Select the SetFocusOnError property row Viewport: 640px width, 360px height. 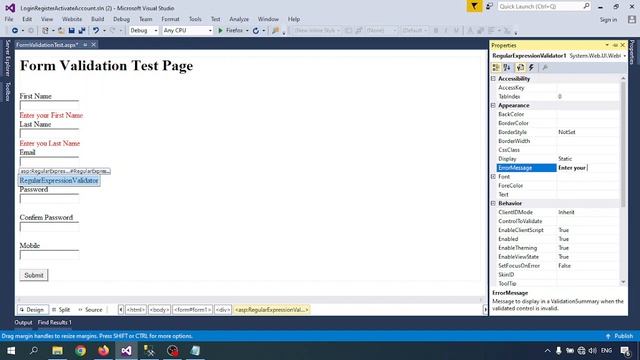click(558, 266)
